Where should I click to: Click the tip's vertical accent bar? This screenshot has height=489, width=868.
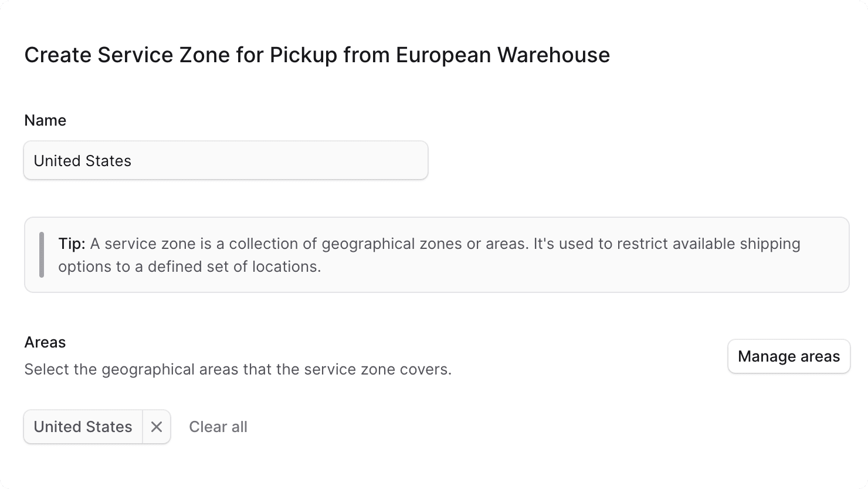click(42, 254)
